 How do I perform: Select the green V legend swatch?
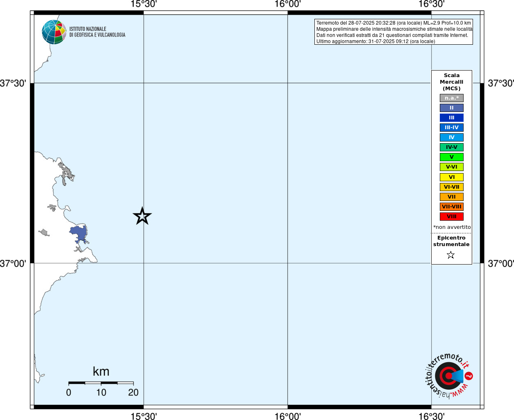[452, 157]
